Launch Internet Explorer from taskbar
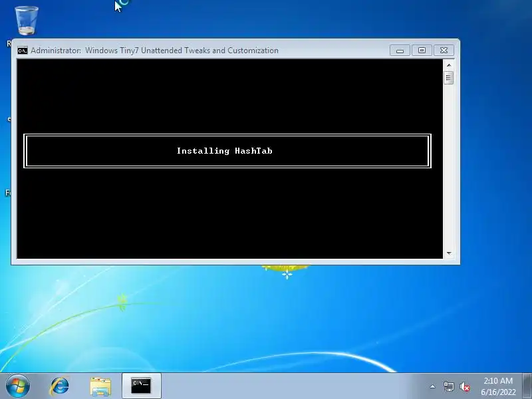The image size is (532, 399). (60, 386)
